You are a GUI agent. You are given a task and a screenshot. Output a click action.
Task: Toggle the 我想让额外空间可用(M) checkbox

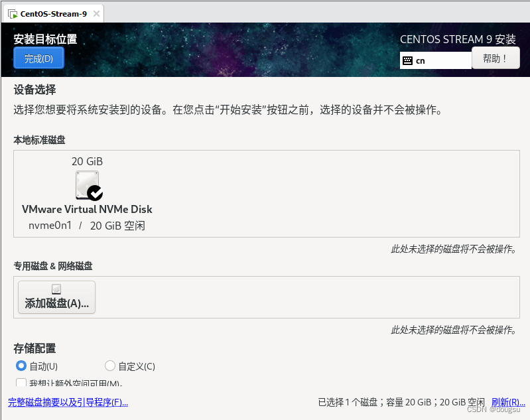click(x=21, y=383)
